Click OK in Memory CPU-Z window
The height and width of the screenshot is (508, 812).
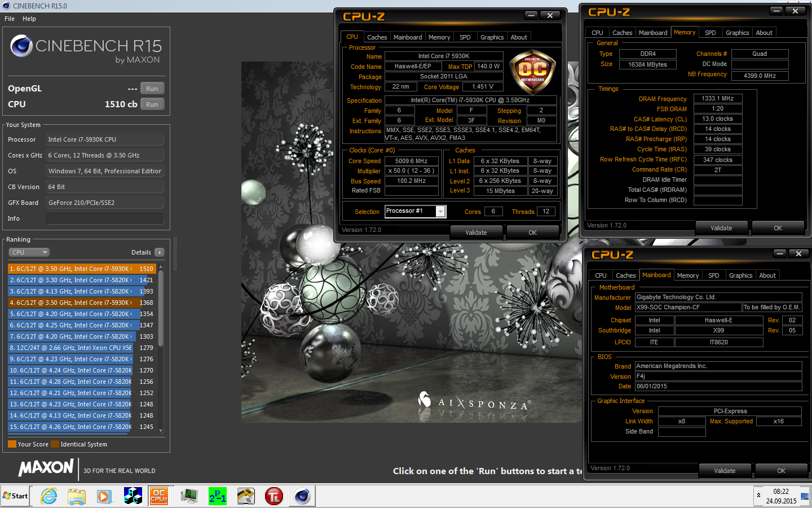pyautogui.click(x=778, y=228)
